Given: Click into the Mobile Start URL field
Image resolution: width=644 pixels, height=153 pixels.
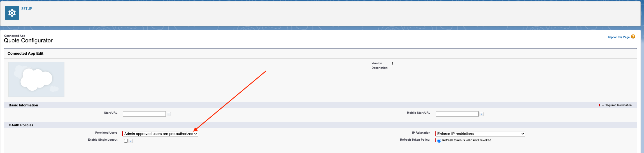Looking at the screenshot, I should [x=457, y=114].
